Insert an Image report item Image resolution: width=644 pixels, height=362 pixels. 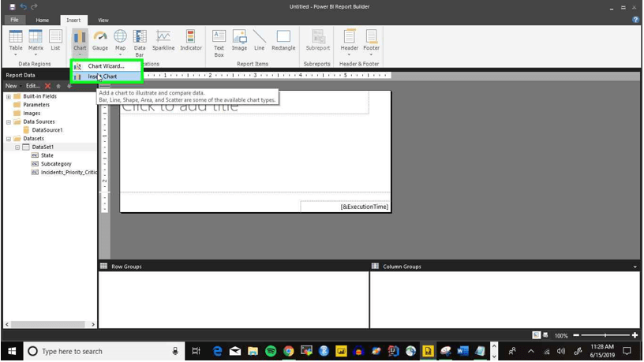click(x=239, y=40)
